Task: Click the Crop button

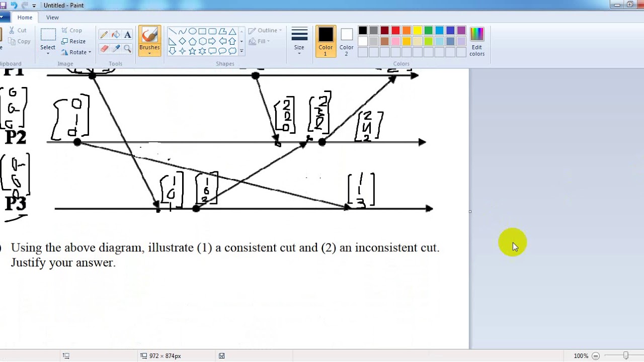Action: coord(71,31)
